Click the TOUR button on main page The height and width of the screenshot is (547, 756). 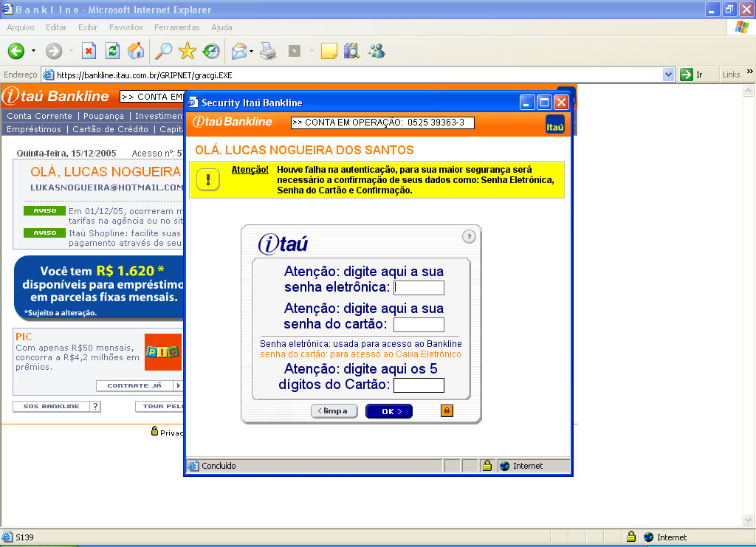[x=159, y=406]
